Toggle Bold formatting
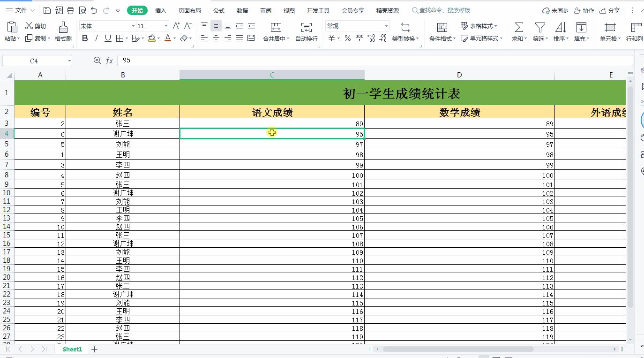Image resolution: width=644 pixels, height=358 pixels. coord(85,38)
